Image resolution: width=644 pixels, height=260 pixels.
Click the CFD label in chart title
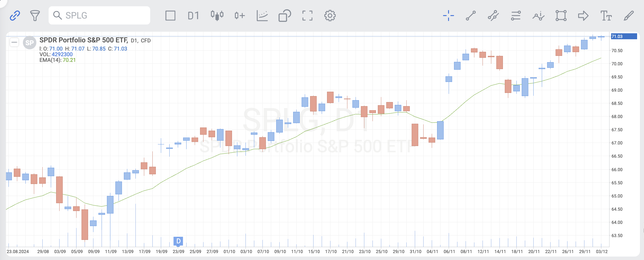146,41
